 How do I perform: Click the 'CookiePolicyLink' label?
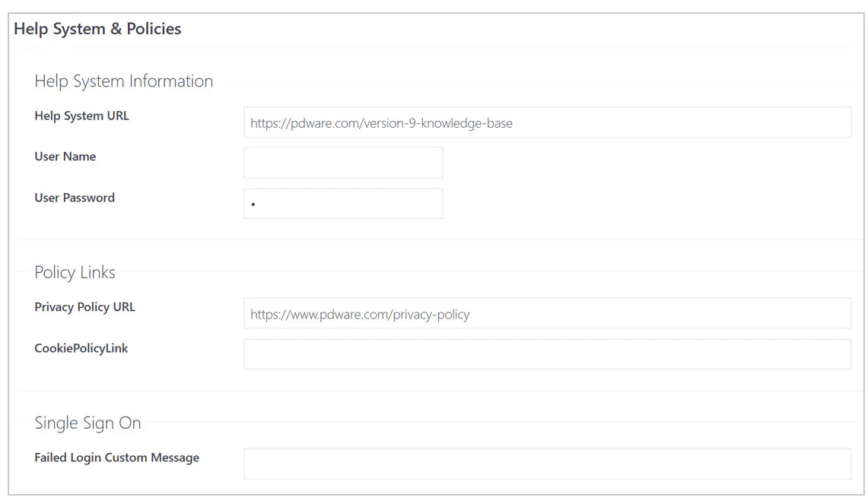(81, 348)
